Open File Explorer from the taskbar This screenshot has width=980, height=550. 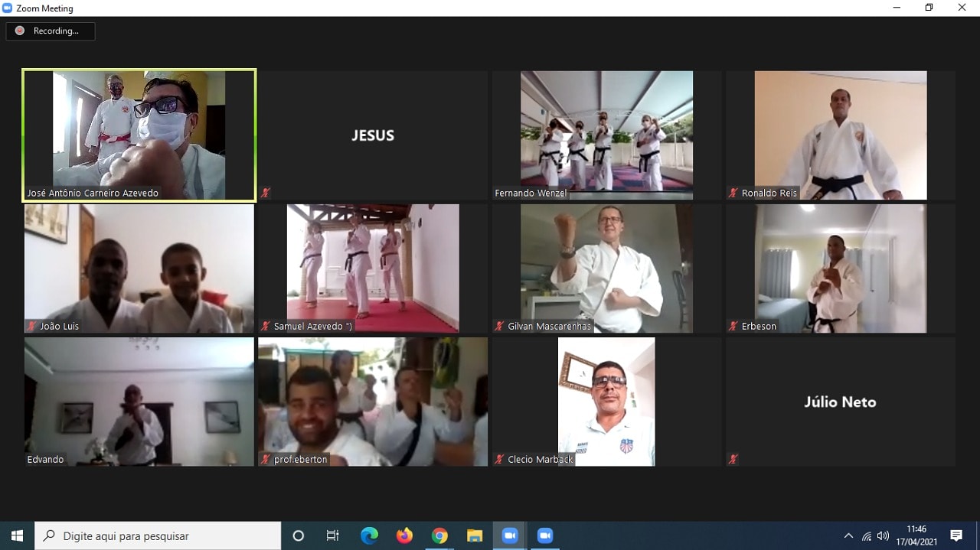475,535
